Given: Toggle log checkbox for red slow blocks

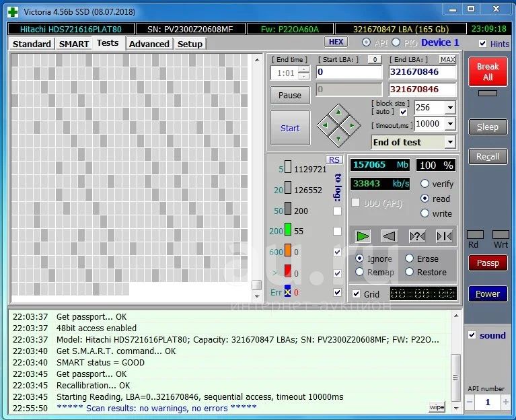Looking at the screenshot, I should pyautogui.click(x=337, y=273).
